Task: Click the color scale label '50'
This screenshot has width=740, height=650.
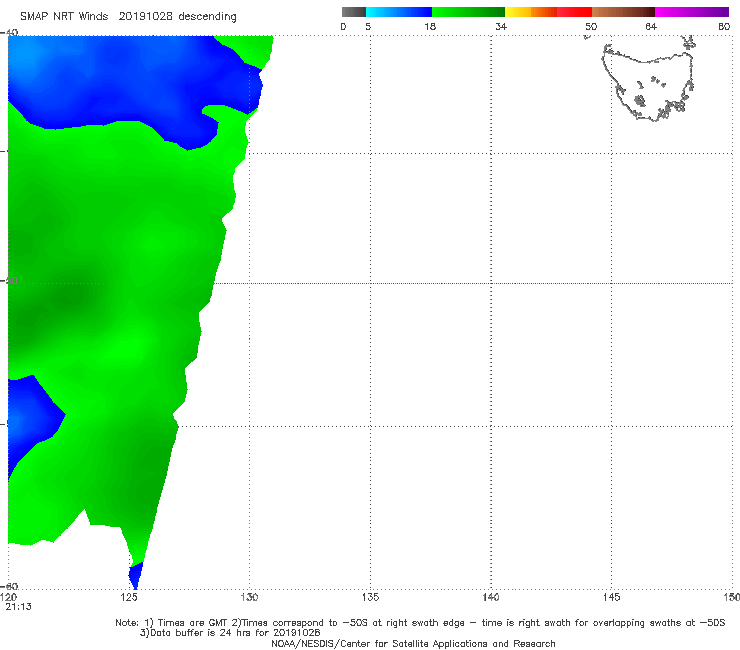Action: 591,27
